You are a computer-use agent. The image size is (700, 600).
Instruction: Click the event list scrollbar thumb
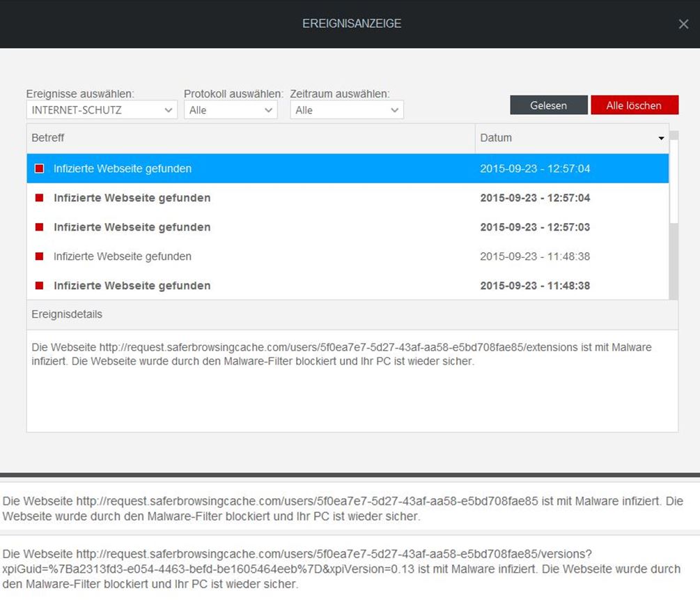click(x=674, y=181)
